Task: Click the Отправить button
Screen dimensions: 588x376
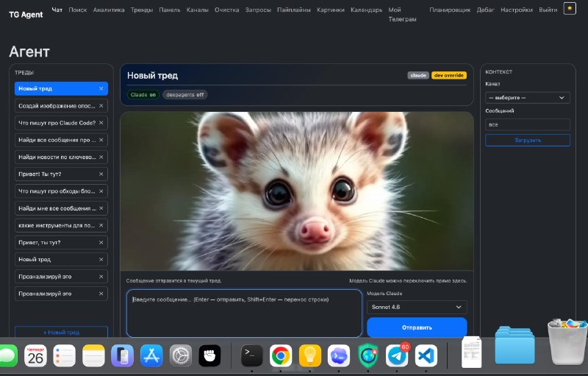Action: 417,327
